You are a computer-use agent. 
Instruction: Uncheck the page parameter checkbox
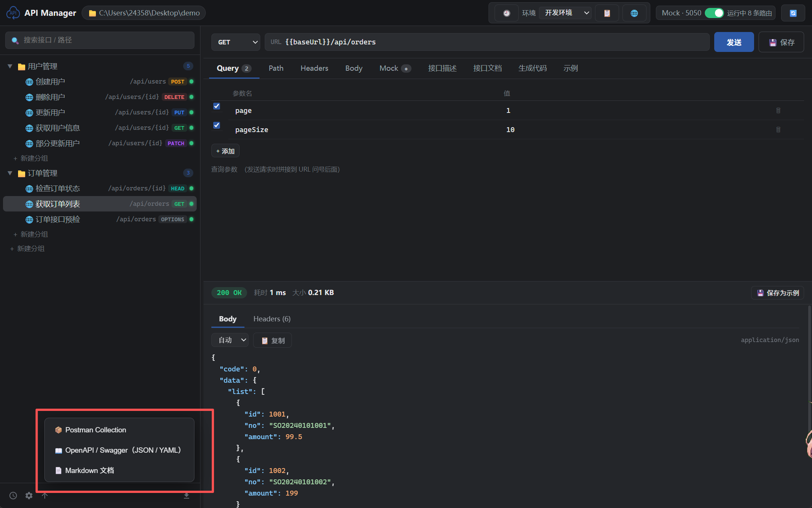pos(217,106)
